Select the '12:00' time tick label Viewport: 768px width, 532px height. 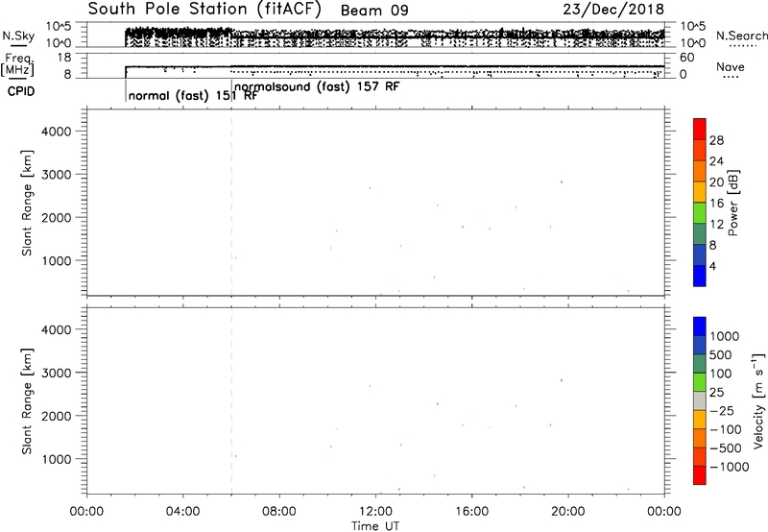tap(375, 512)
